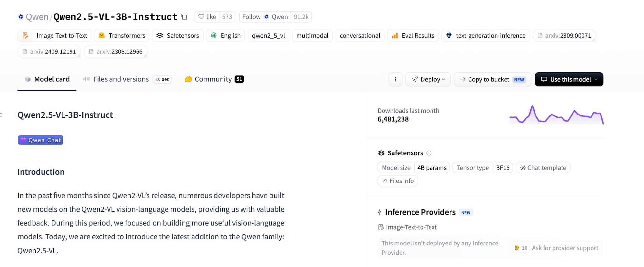Select the Eval Results tag
This screenshot has width=644, height=267.
(413, 35)
